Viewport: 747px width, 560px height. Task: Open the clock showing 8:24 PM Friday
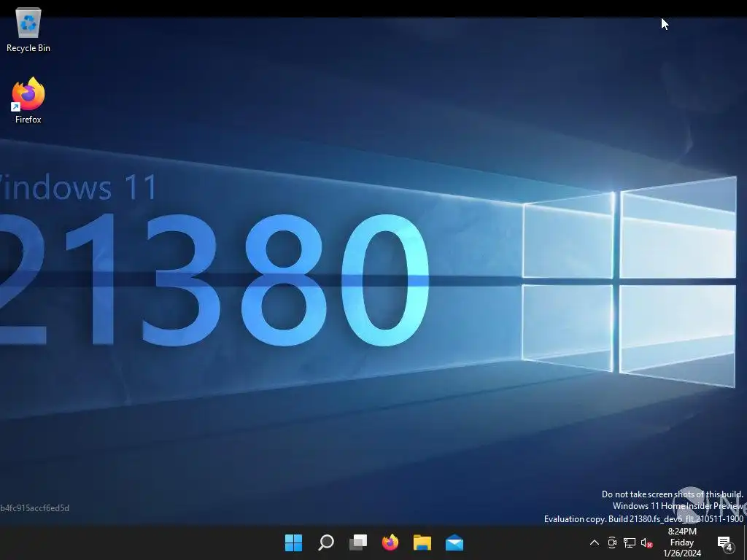(682, 542)
